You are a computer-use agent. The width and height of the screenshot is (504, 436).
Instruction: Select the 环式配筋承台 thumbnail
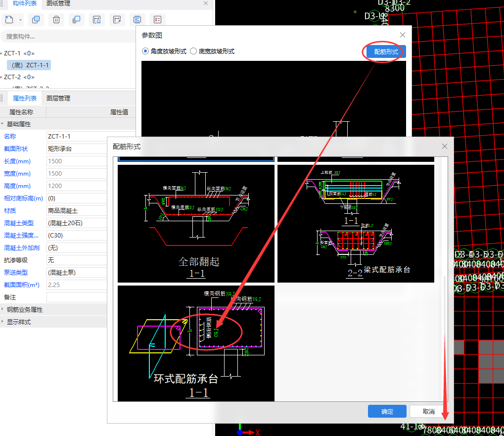tap(196, 343)
